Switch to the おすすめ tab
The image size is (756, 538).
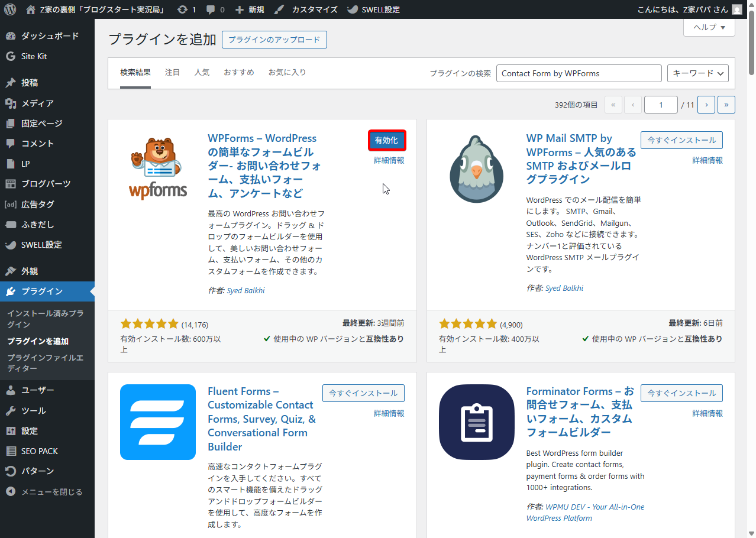point(238,72)
